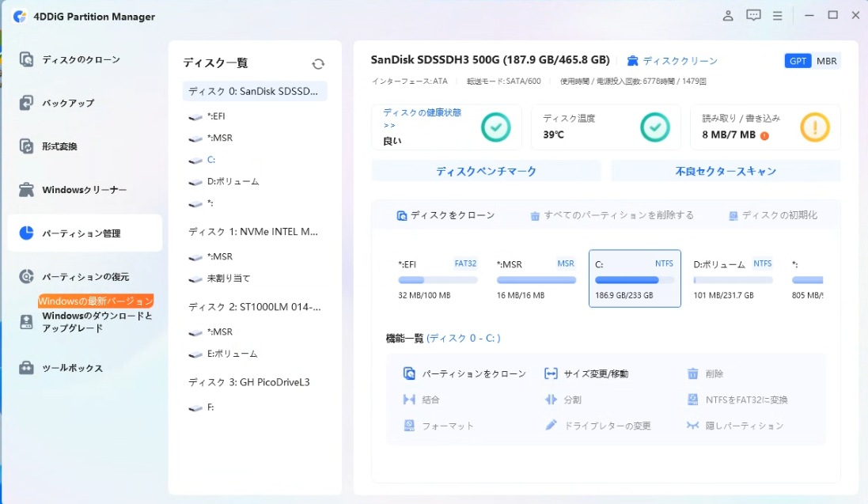The image size is (868, 504).
Task: Click ディスクの初期化 button
Action: pos(773,215)
